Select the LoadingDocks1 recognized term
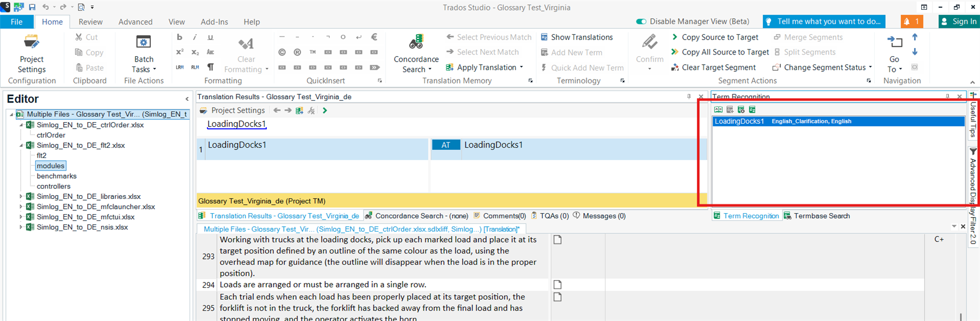Image resolution: width=980 pixels, height=321 pixels. [838, 122]
